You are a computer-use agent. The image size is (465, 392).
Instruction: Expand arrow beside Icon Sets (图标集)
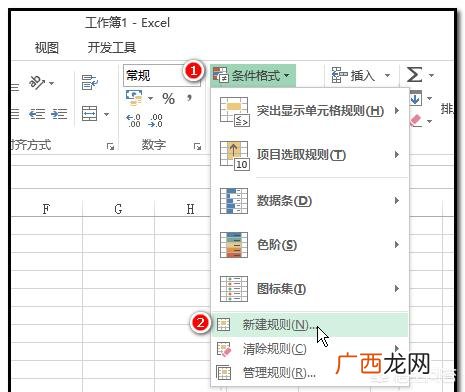pyautogui.click(x=396, y=288)
